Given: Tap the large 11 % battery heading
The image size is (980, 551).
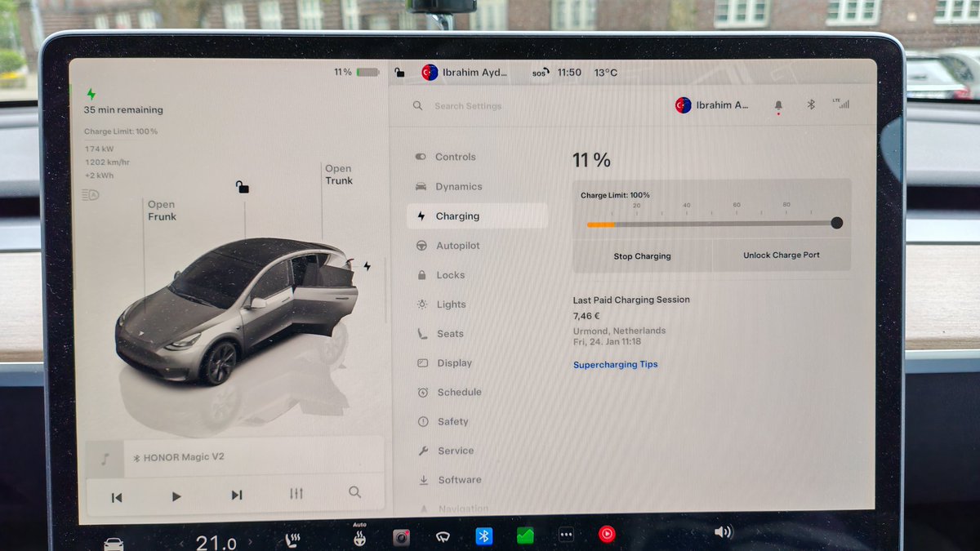Looking at the screenshot, I should tap(591, 160).
